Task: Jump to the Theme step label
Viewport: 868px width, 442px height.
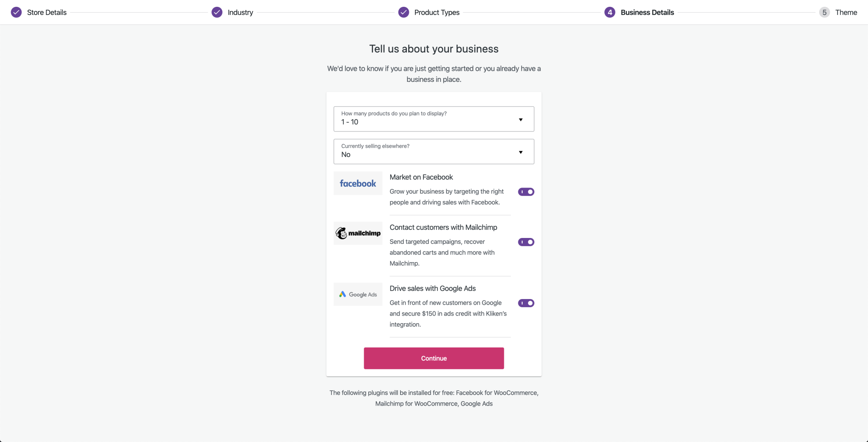Action: [846, 12]
